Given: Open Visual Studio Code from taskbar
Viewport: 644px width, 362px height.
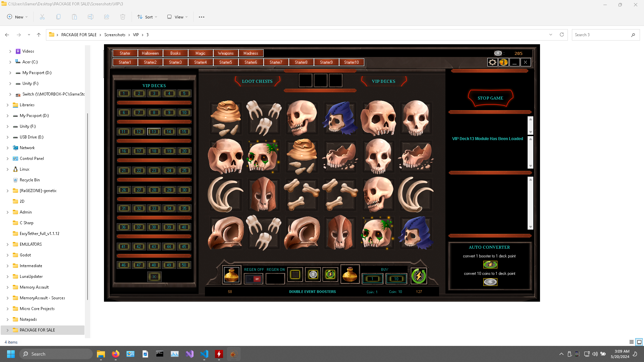Looking at the screenshot, I should [204, 354].
